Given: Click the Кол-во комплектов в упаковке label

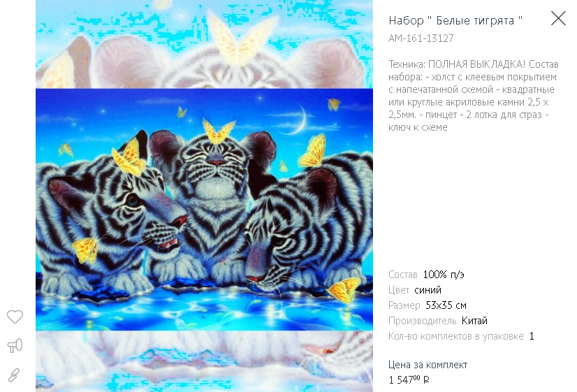Looking at the screenshot, I should point(456,336).
